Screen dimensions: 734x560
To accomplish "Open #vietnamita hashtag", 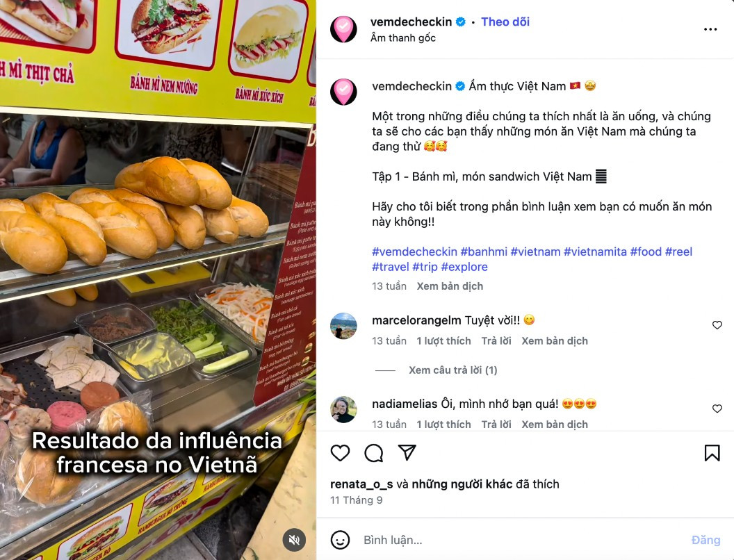I will (595, 252).
